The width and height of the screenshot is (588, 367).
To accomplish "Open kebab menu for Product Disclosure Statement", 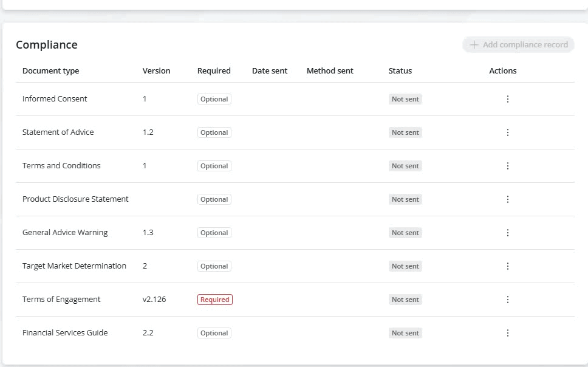I will pos(508,199).
